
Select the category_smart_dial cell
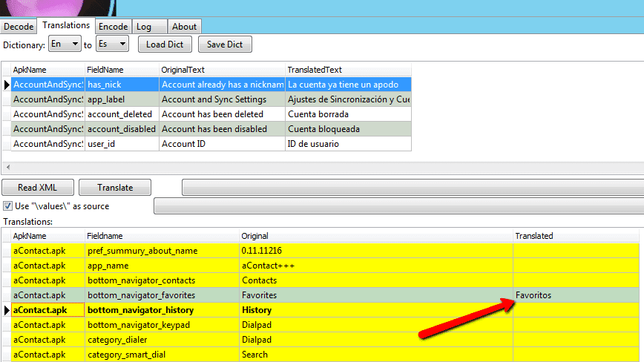(162, 354)
